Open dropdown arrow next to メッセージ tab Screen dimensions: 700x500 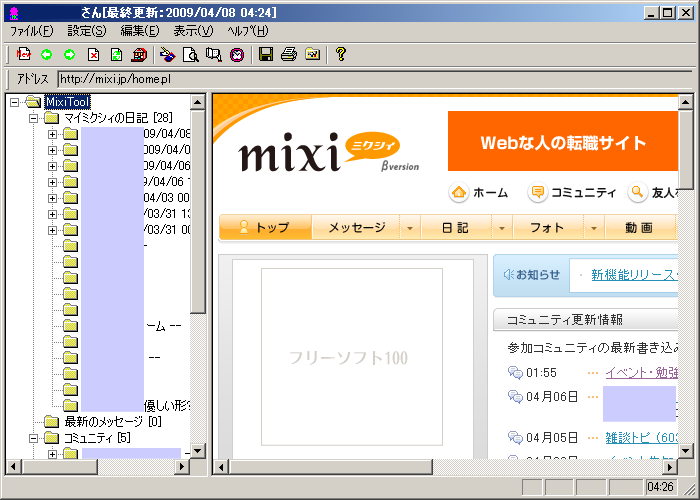[410, 228]
